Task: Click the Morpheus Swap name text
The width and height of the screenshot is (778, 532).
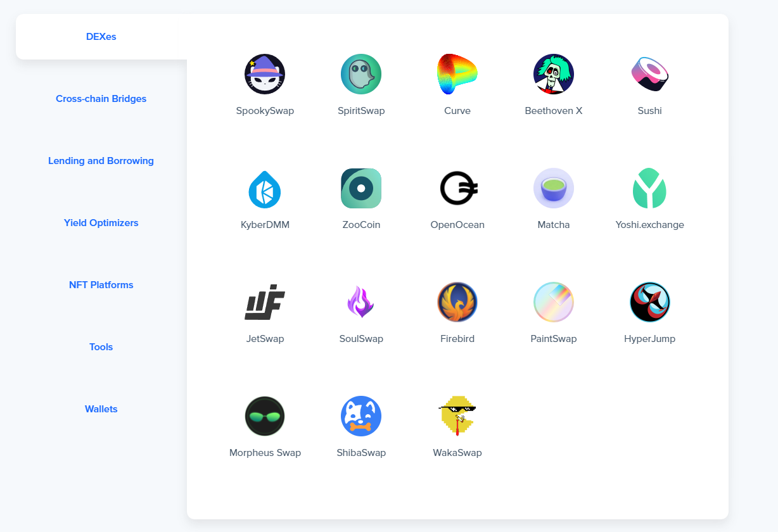Action: [265, 453]
